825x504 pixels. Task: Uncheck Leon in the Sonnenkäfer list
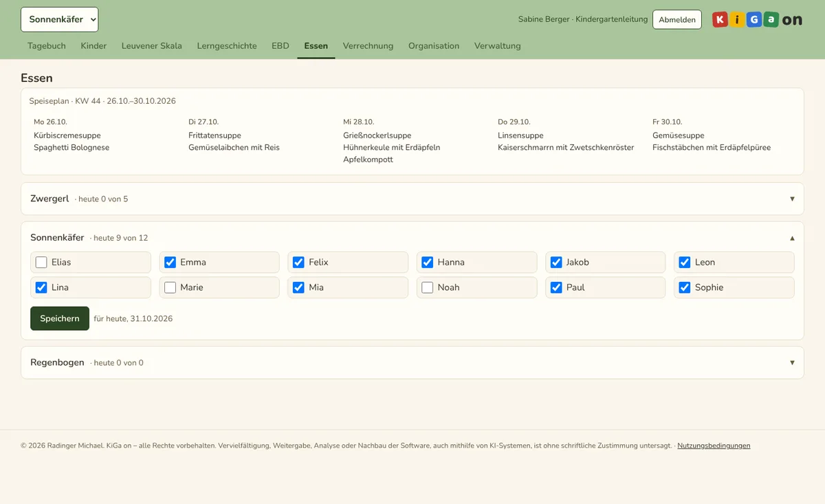pyautogui.click(x=684, y=262)
